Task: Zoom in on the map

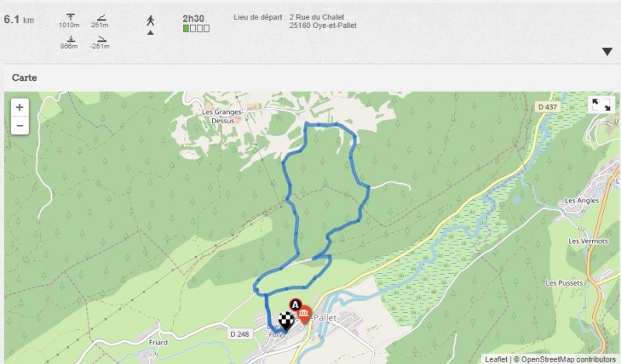Action: [19, 107]
